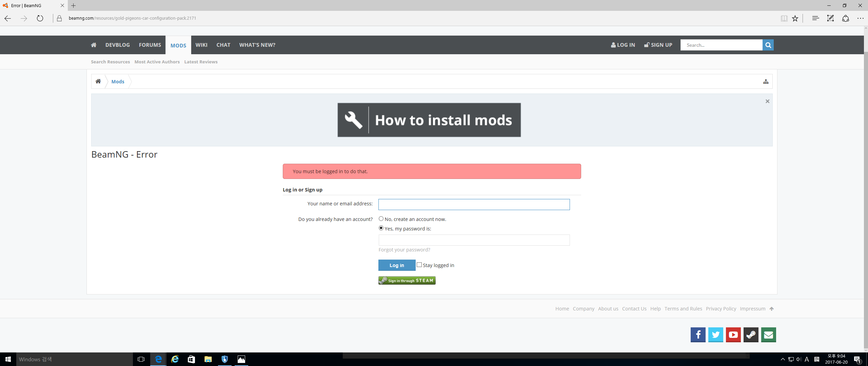Viewport: 868px width, 366px height.
Task: Click the volume icon in system tray
Action: coord(799,359)
